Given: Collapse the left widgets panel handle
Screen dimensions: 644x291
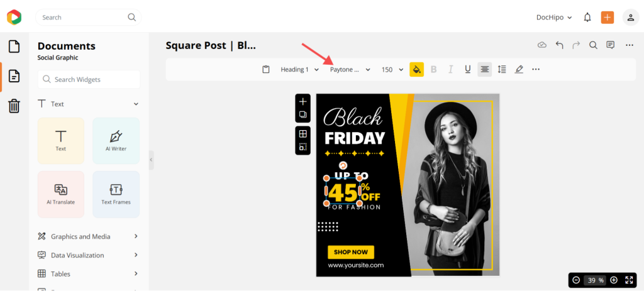Looking at the screenshot, I should 151,160.
